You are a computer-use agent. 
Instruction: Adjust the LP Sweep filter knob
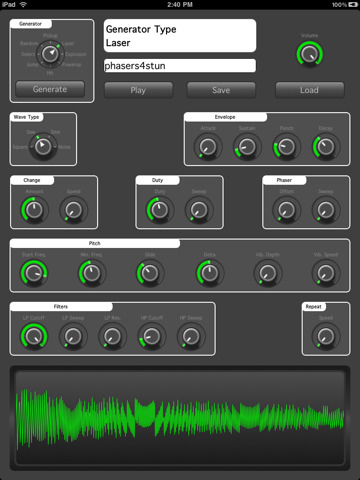(x=73, y=337)
